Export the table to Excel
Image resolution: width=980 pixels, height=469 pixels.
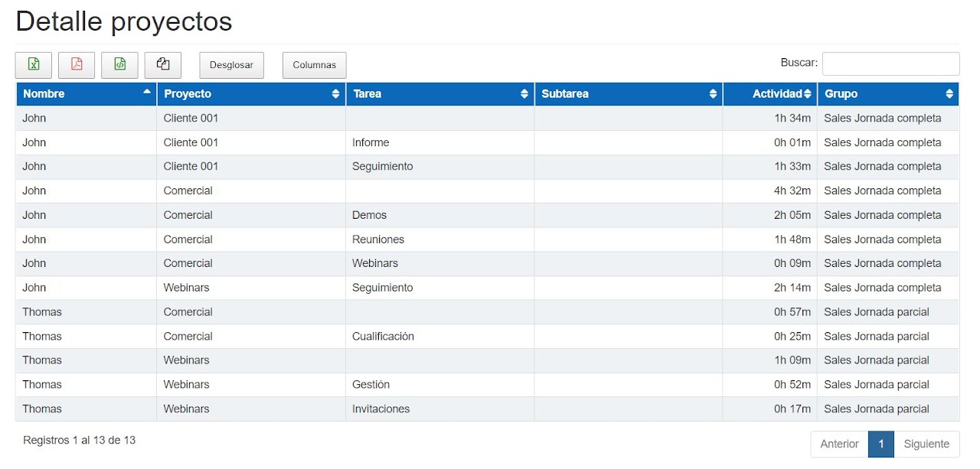pos(34,65)
